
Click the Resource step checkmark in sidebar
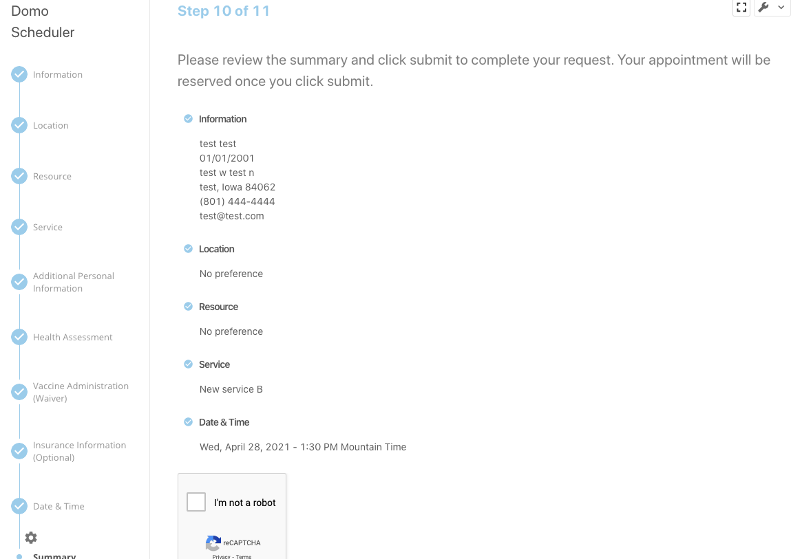[x=19, y=176]
